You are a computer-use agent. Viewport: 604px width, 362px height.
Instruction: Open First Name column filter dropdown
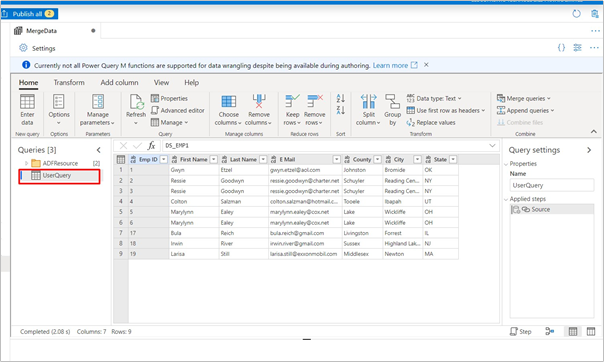(x=214, y=159)
